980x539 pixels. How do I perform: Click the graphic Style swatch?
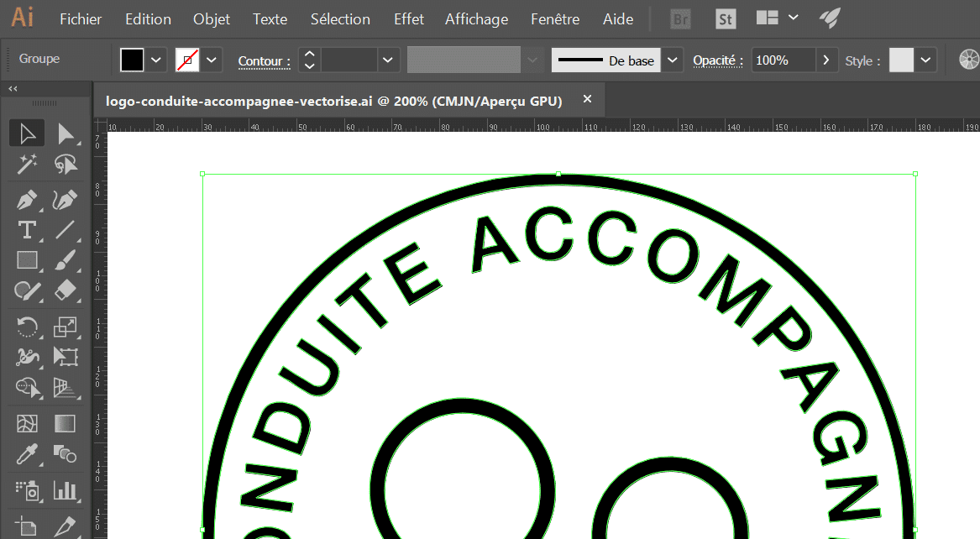(901, 60)
